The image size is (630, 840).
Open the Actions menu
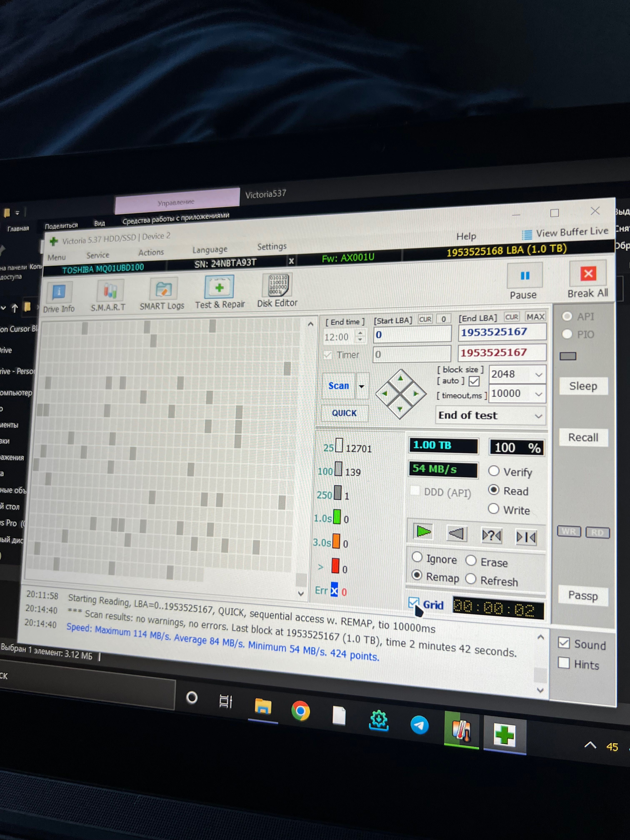151,252
